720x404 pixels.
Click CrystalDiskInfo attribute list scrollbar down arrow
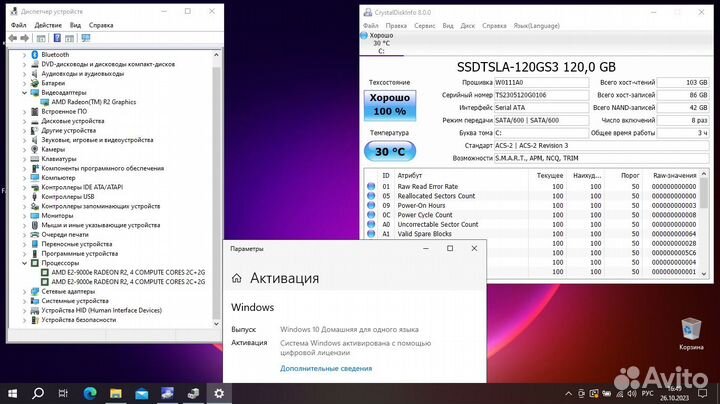pos(704,274)
